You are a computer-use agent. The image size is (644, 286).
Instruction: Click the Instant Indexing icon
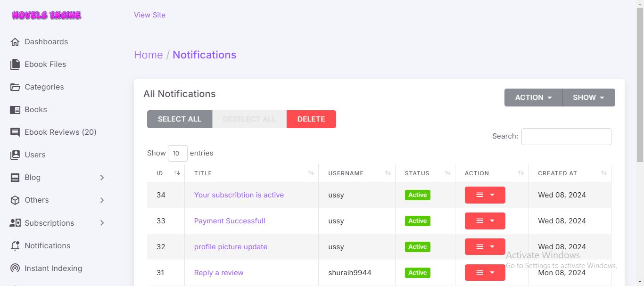tap(15, 269)
